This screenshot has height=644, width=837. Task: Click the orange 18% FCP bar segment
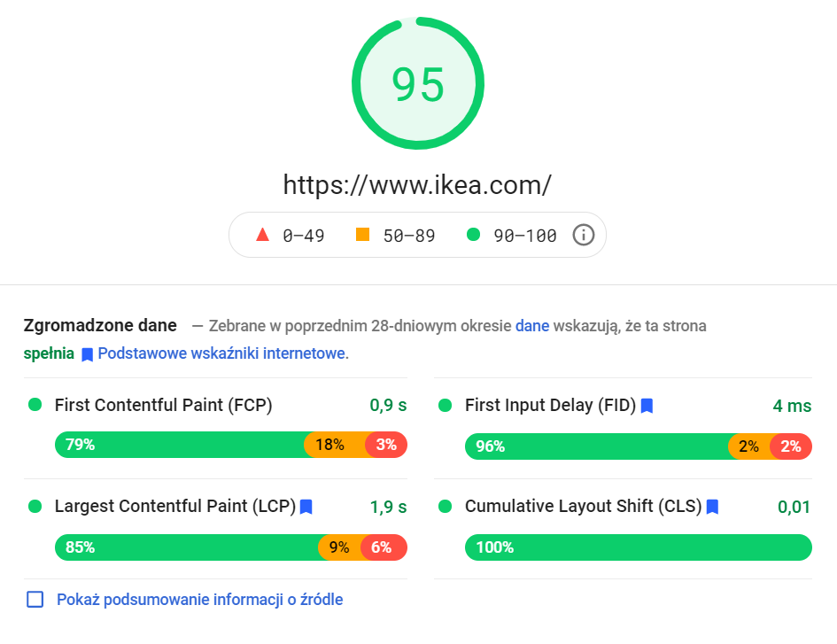pos(336,445)
